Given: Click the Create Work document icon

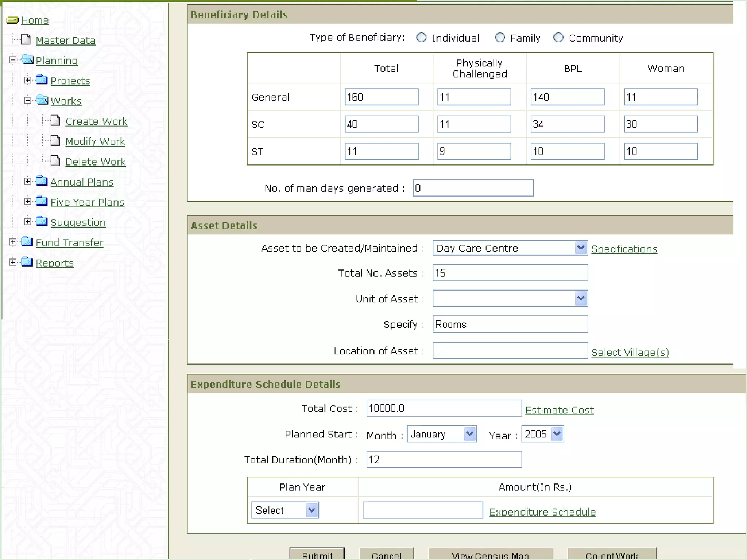Looking at the screenshot, I should coord(55,120).
